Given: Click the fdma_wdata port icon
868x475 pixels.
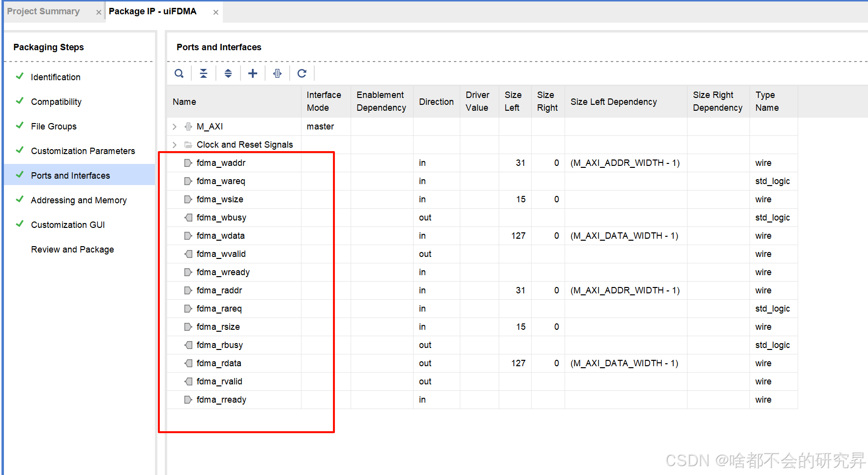Looking at the screenshot, I should 188,236.
